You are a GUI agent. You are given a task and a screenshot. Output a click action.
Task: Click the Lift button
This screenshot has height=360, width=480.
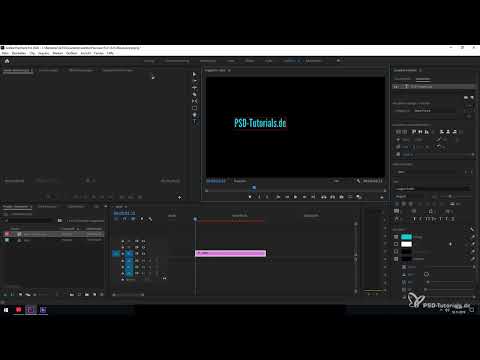[x=324, y=197]
